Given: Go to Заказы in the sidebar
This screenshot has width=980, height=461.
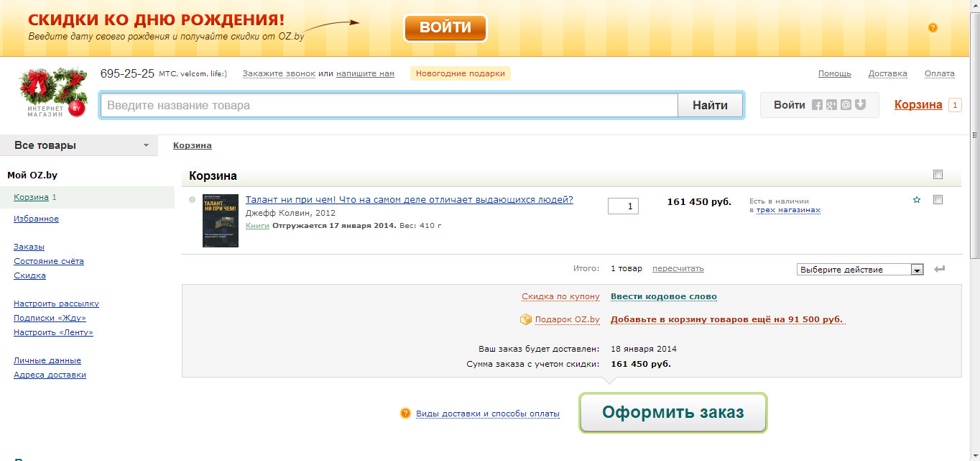Looking at the screenshot, I should 29,247.
